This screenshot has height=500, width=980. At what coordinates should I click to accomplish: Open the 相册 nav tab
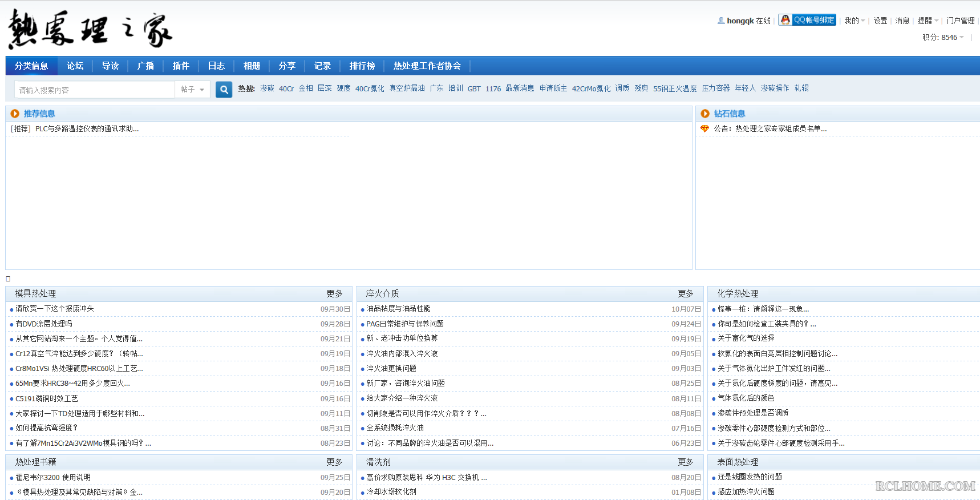tap(252, 66)
